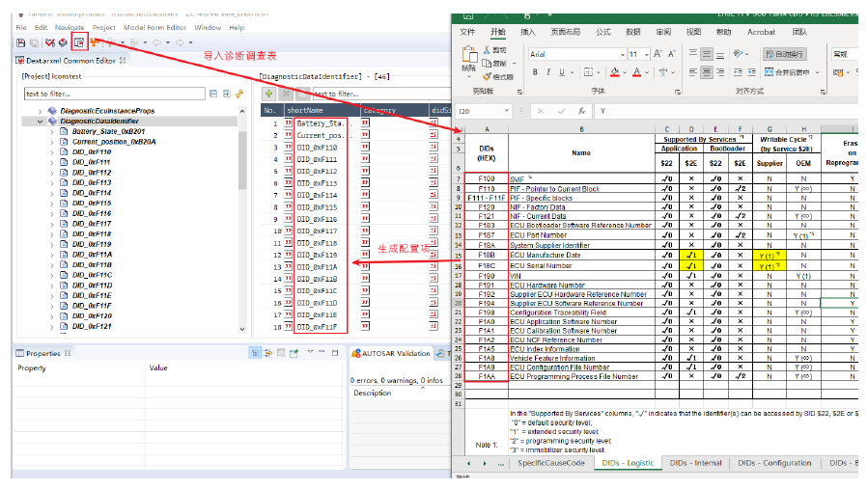The width and height of the screenshot is (868, 490).
Task: Open the Name Box I20 dropdown
Action: click(506, 111)
